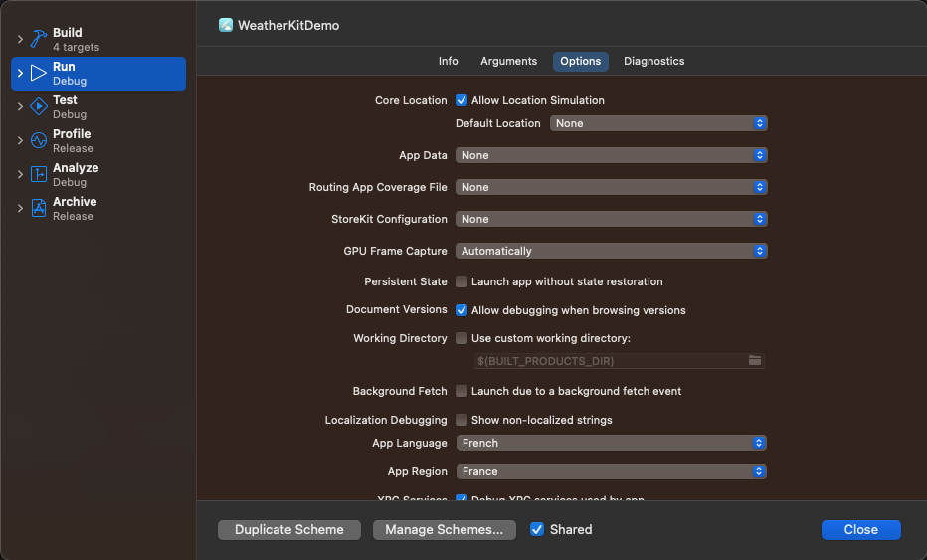Switch to the Info tab
Image resolution: width=927 pixels, height=560 pixels.
coord(449,61)
